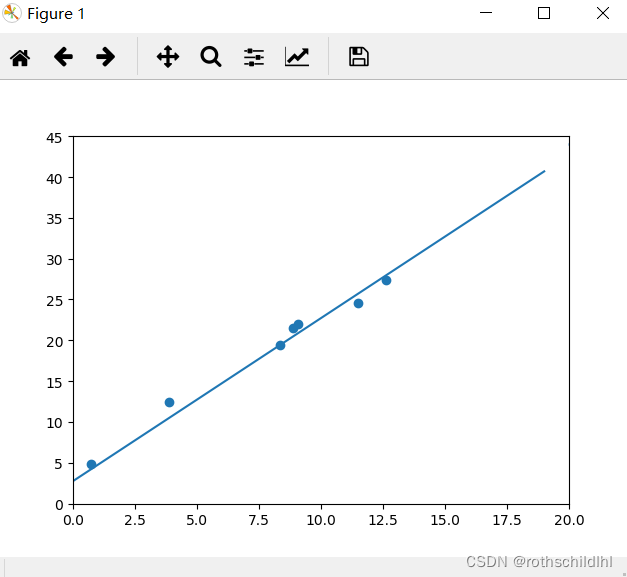Click the matplotlib icon in the title bar
This screenshot has width=627, height=577.
click(x=12, y=13)
